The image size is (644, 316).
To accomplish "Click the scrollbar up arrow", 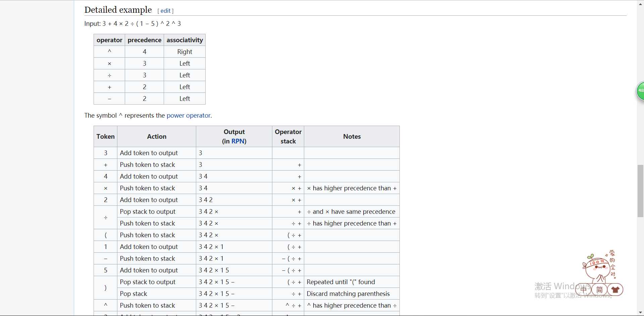I will coord(640,3).
